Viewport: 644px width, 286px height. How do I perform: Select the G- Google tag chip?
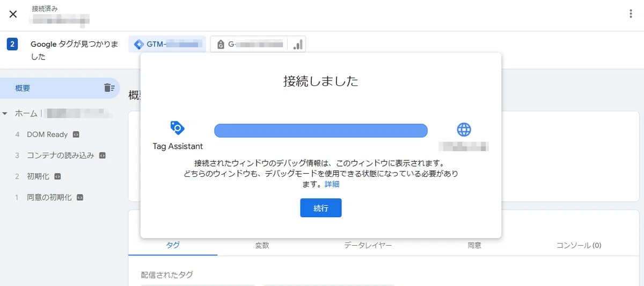coord(249,45)
